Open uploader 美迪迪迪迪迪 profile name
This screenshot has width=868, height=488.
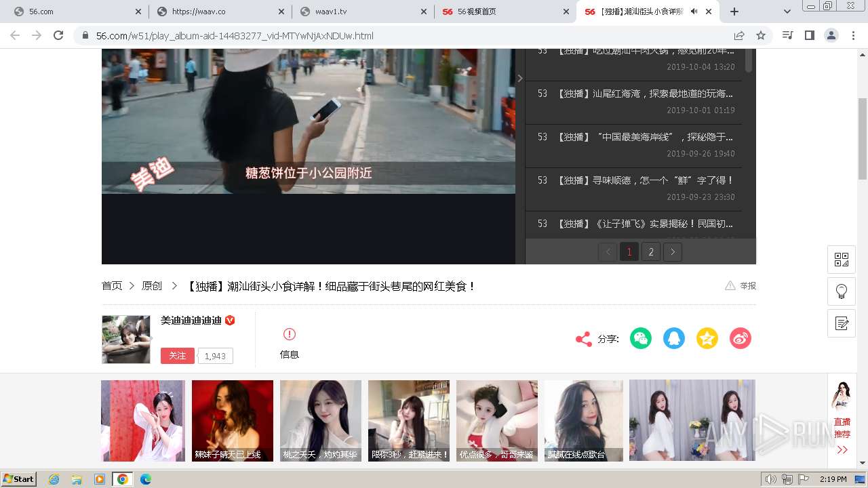click(x=191, y=320)
